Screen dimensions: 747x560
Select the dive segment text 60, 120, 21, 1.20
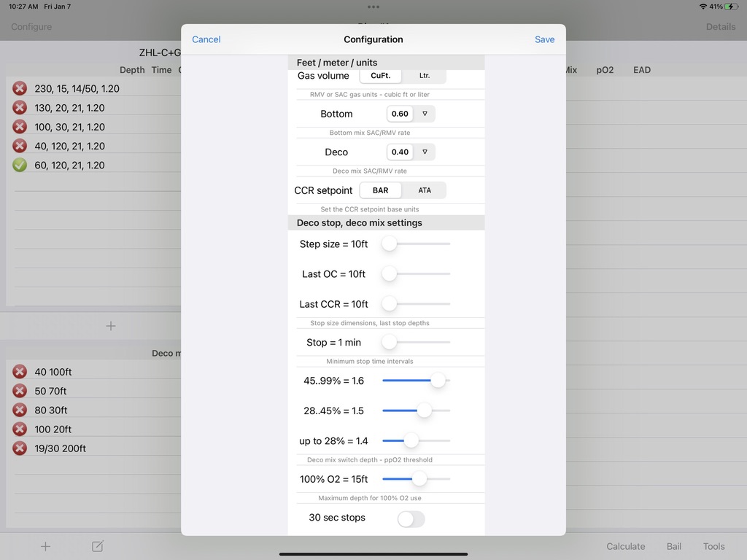[x=69, y=166]
